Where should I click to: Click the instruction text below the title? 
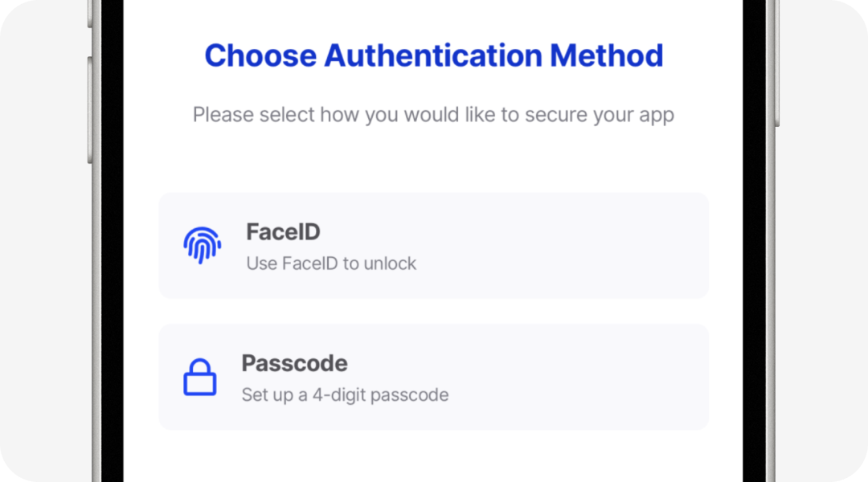[434, 115]
